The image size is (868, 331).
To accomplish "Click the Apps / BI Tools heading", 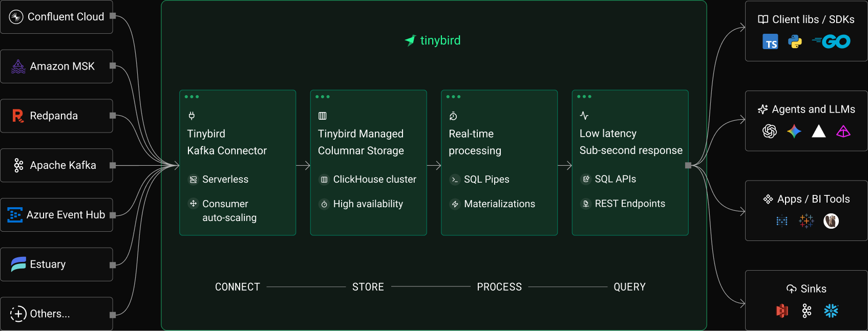I will tap(814, 199).
